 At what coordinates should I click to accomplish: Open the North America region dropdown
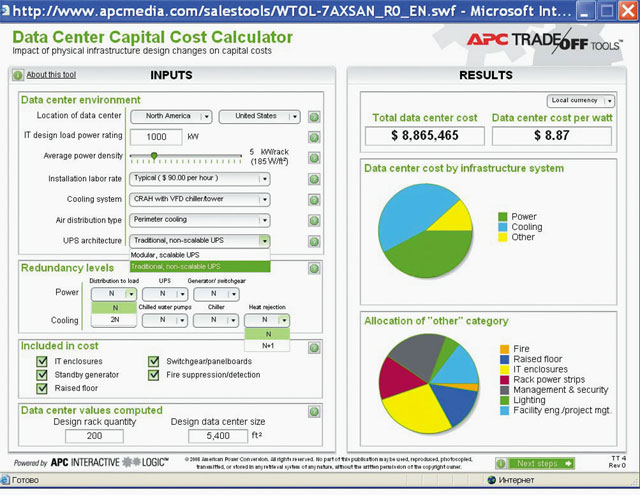pyautogui.click(x=171, y=116)
